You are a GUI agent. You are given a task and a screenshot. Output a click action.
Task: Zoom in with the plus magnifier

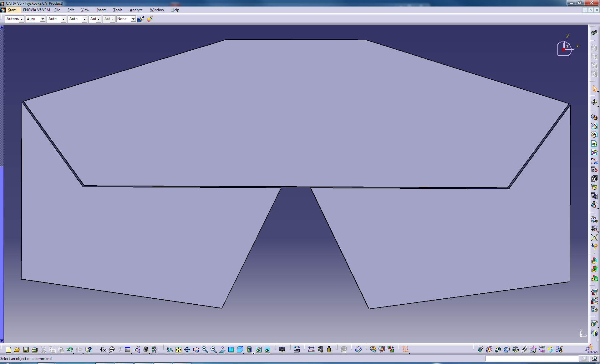[205, 350]
